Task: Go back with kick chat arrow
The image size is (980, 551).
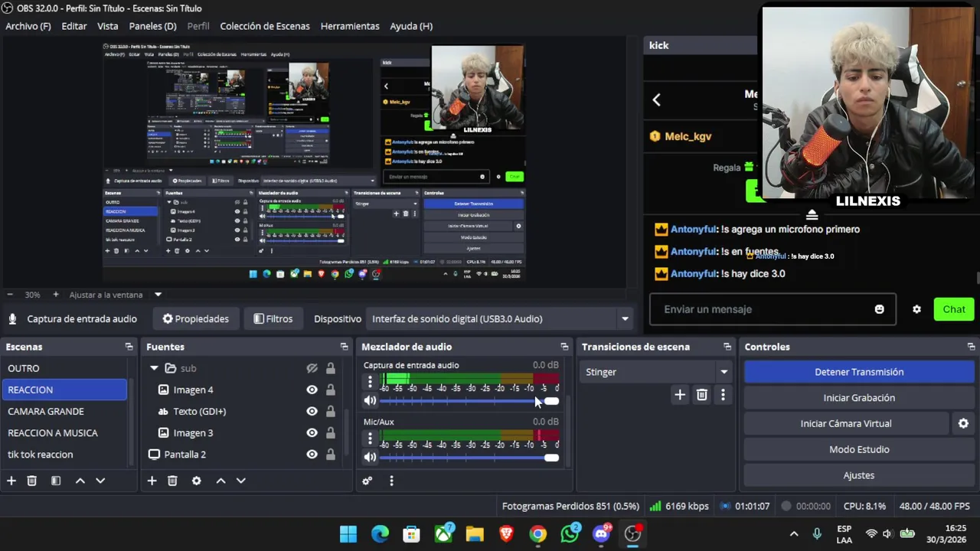Action: (656, 99)
